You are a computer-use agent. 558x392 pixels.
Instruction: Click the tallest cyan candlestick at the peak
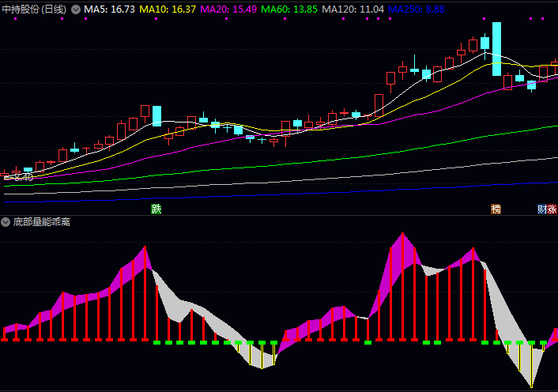(x=496, y=49)
